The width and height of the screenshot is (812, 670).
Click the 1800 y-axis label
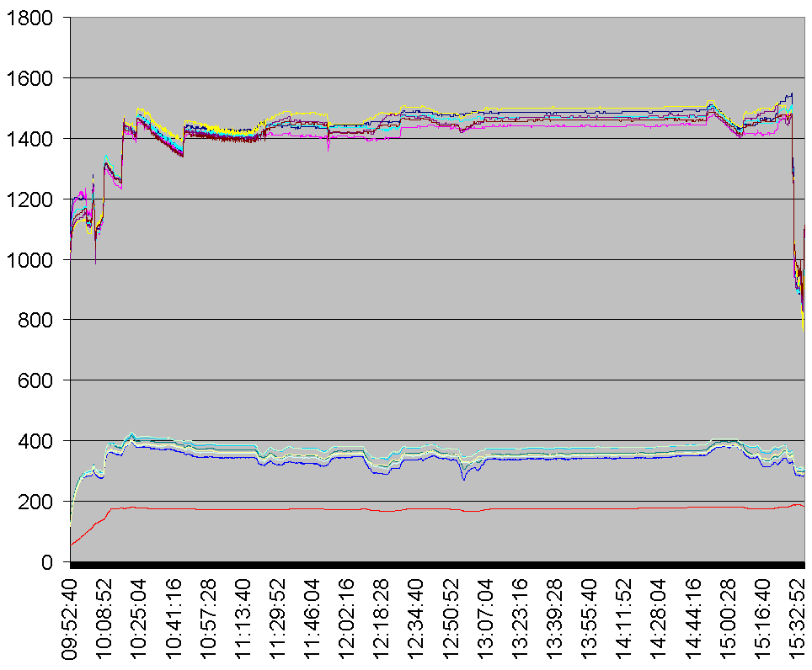(29, 19)
